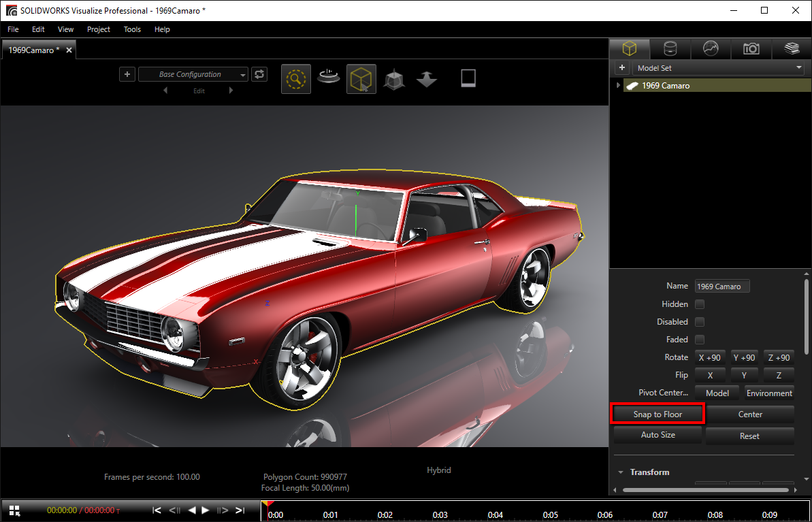Rotate model X +90
The image size is (812, 522).
(709, 358)
